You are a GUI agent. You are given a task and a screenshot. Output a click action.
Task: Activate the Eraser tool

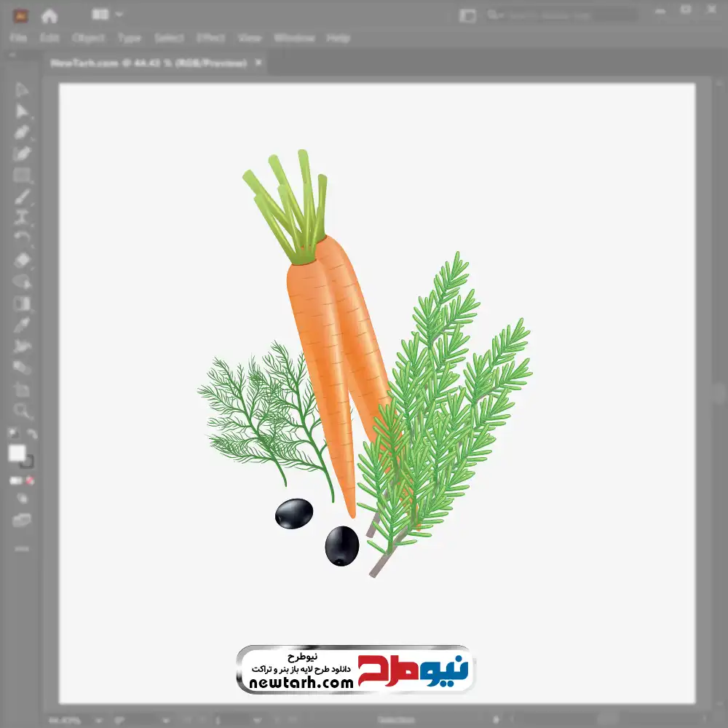coord(22,260)
